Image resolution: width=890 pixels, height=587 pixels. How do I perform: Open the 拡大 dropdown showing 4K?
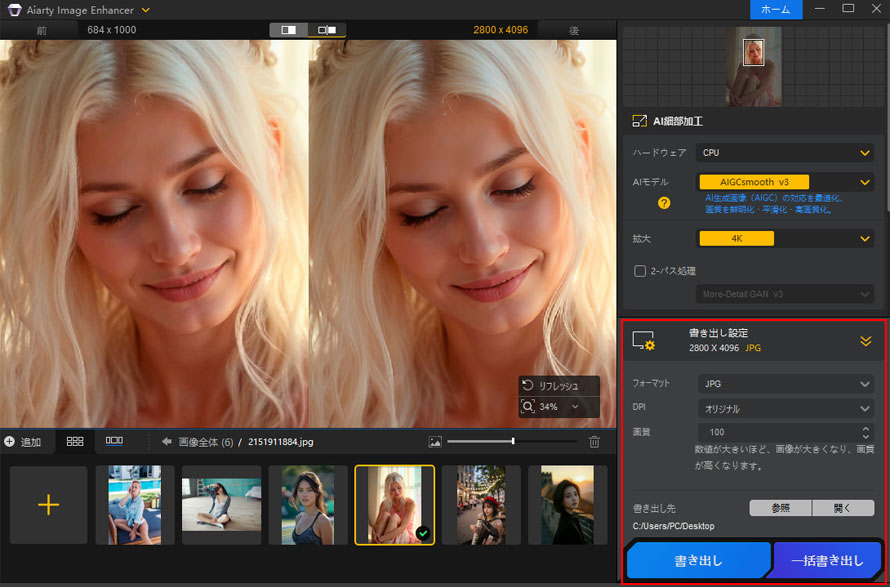click(x=785, y=239)
